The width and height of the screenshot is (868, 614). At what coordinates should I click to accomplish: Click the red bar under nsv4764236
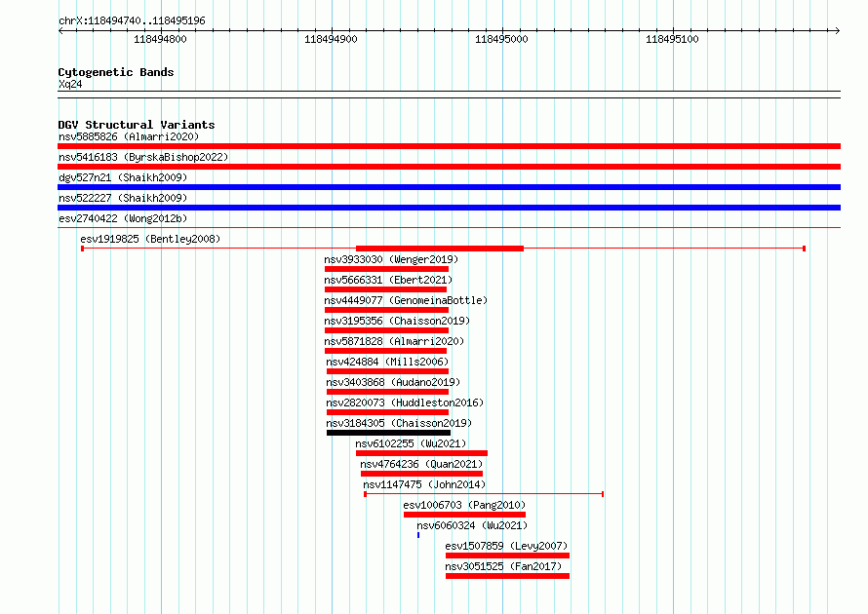pos(422,474)
